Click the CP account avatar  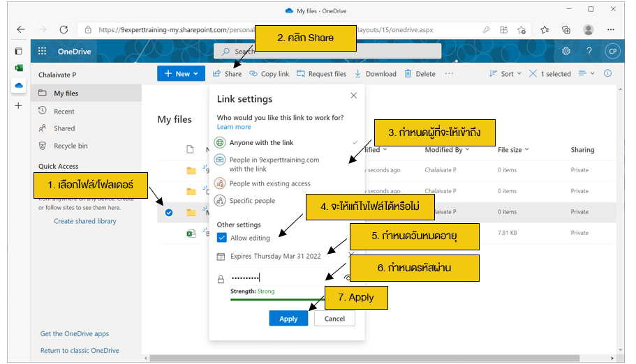coord(612,51)
